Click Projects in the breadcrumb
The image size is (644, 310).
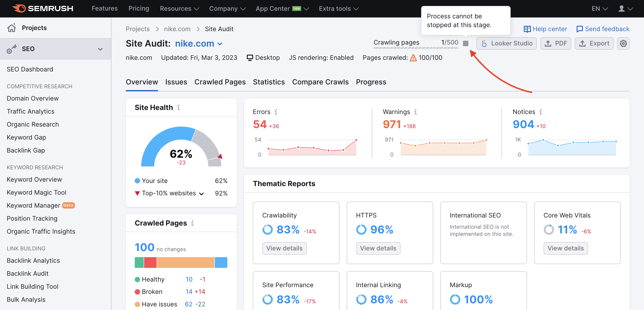click(x=137, y=29)
